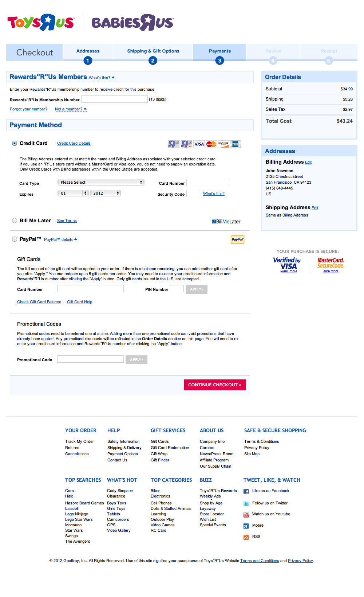Open the expiration year dropdown

point(105,193)
